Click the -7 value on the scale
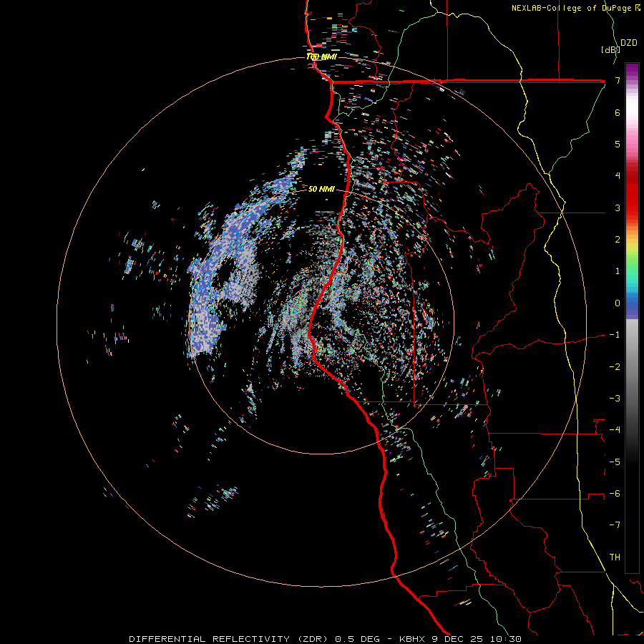This screenshot has height=644, width=644. [615, 525]
